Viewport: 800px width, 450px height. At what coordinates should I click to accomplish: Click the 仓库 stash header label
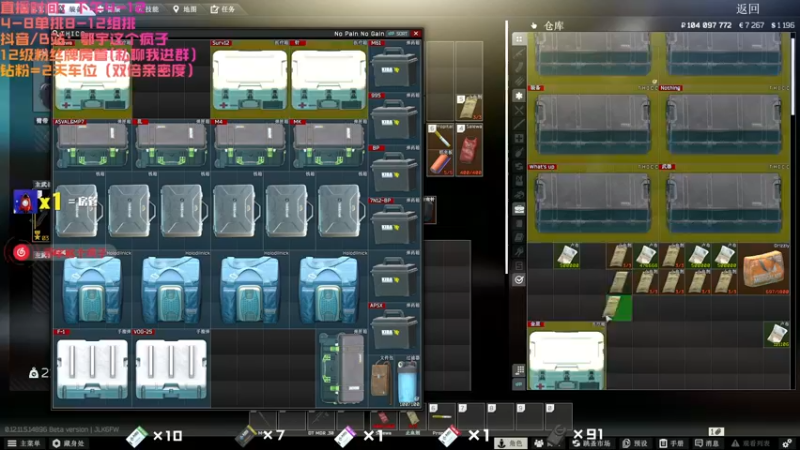tap(554, 26)
